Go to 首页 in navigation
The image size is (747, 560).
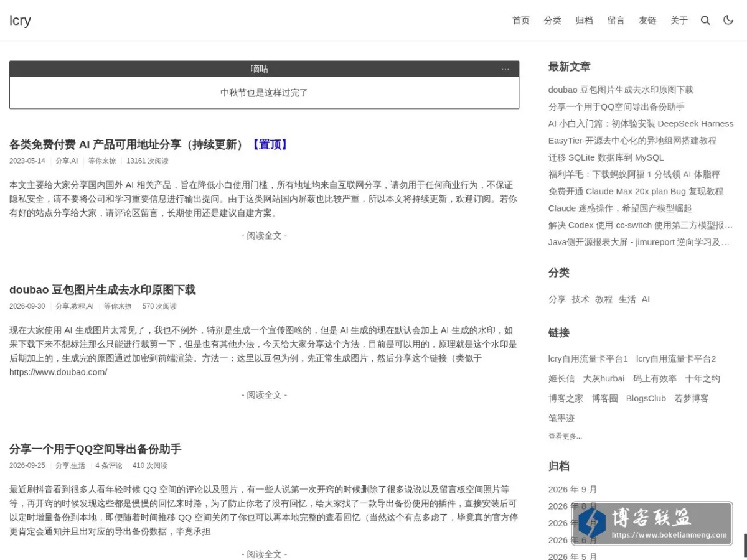point(521,21)
